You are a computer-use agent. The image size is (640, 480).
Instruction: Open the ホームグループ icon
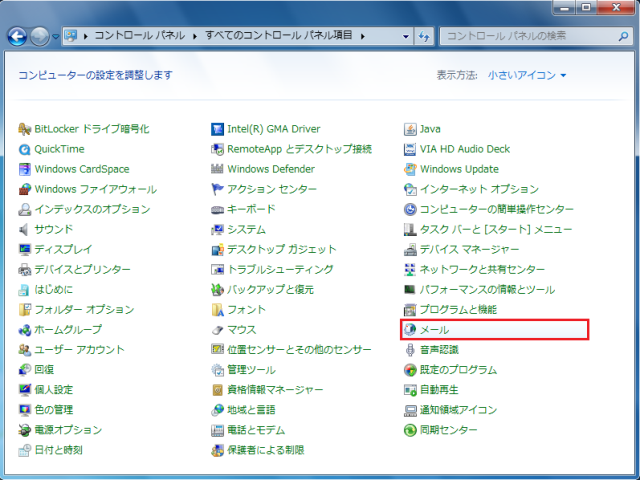[24, 329]
